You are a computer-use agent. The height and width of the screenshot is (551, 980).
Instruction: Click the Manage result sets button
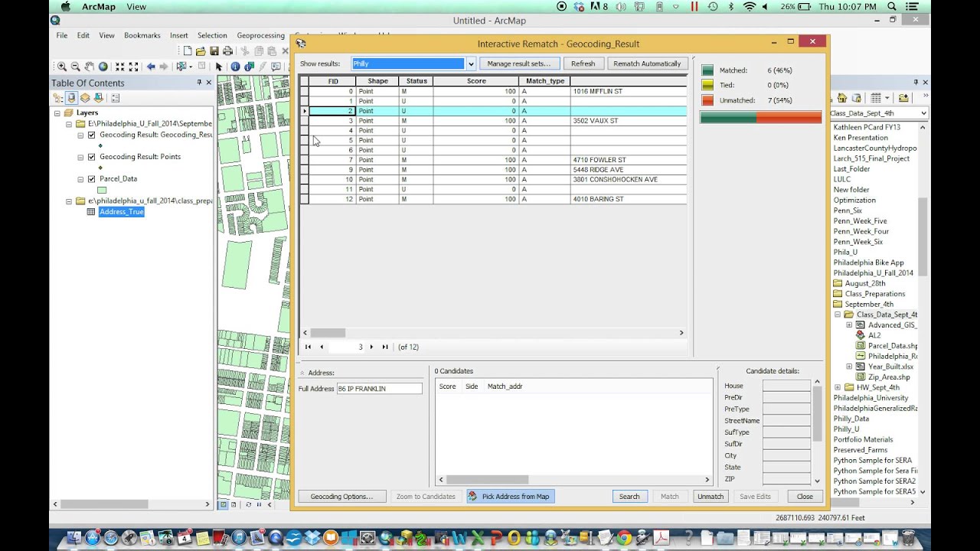pos(519,64)
